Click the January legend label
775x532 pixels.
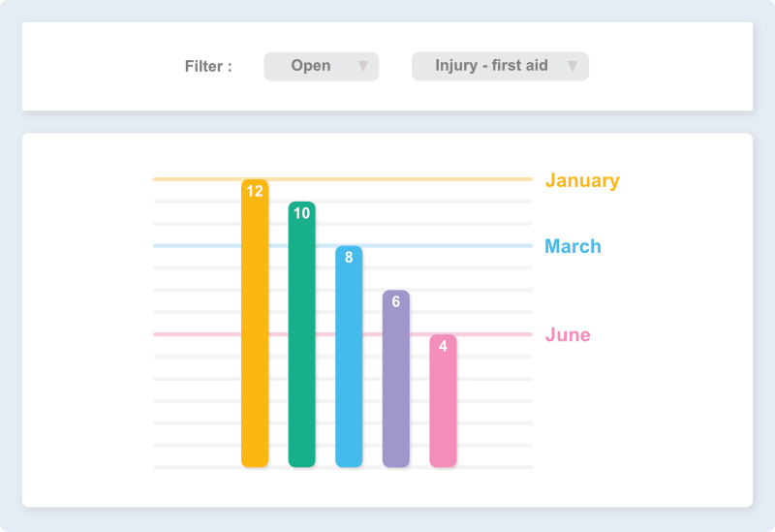coord(582,180)
